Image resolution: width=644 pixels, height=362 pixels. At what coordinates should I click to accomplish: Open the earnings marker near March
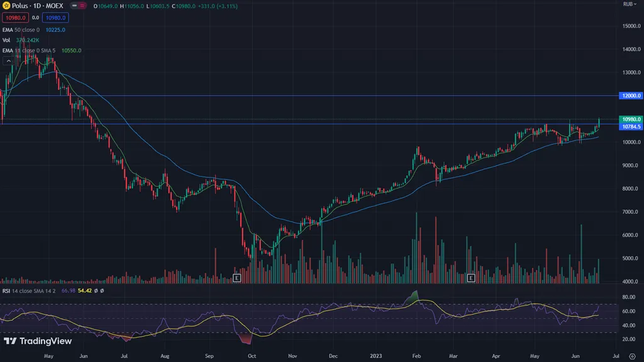470,277
